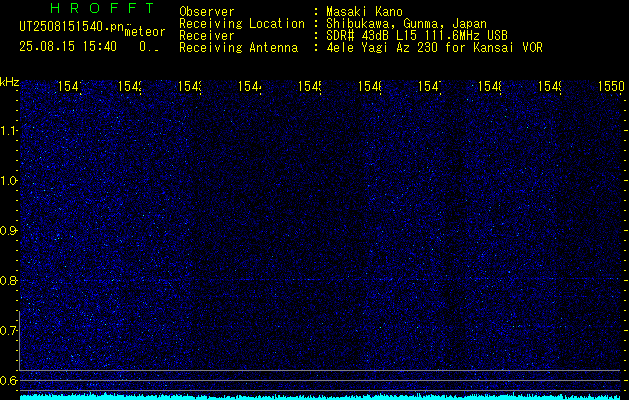Click the 1547 time marker
629x400 pixels.
(430, 86)
